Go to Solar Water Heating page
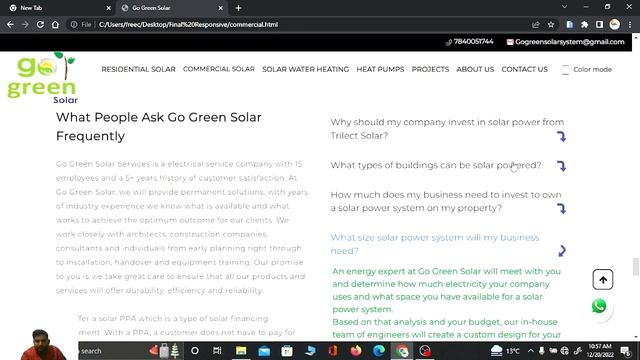640x360 pixels. [x=305, y=69]
